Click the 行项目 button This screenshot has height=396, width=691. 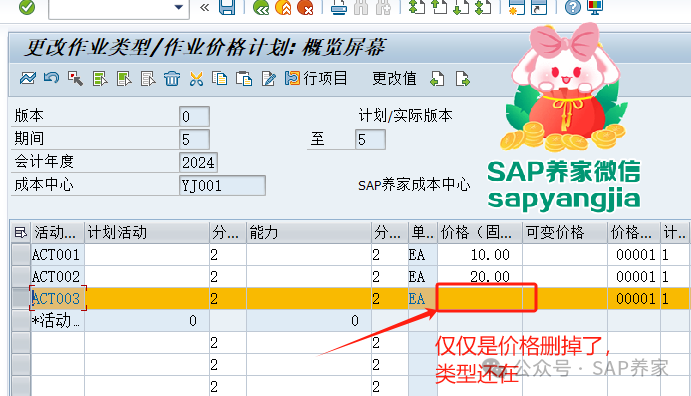tap(316, 79)
